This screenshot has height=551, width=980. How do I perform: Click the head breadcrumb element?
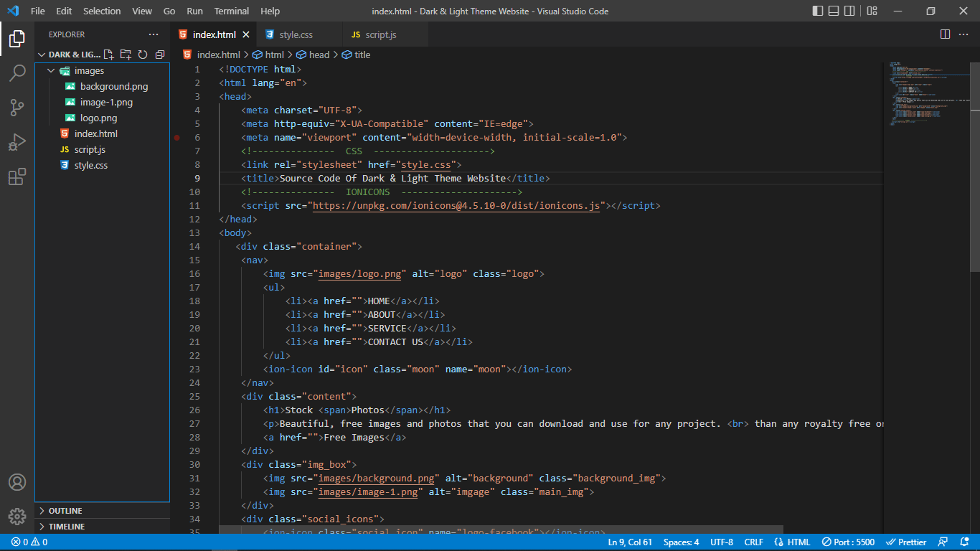(x=313, y=55)
